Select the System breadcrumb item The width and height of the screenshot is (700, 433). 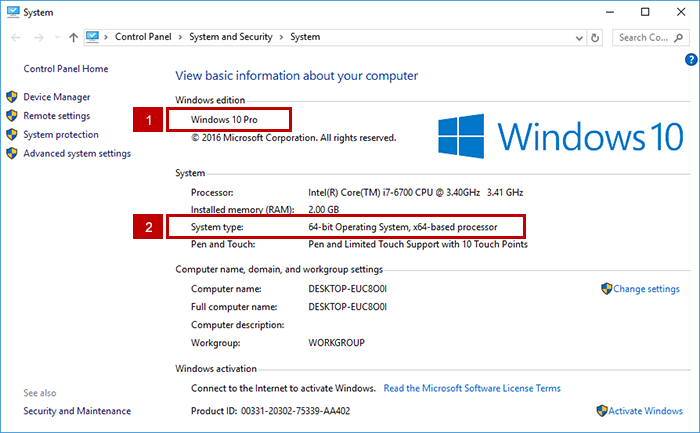pyautogui.click(x=305, y=37)
